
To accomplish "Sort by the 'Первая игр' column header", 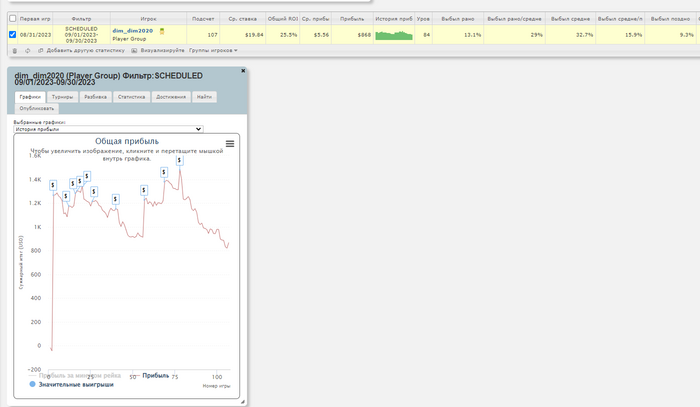I will pos(35,19).
